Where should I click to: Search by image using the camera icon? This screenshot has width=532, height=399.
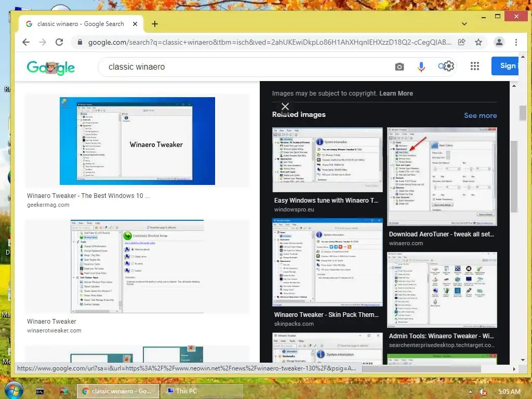[400, 67]
